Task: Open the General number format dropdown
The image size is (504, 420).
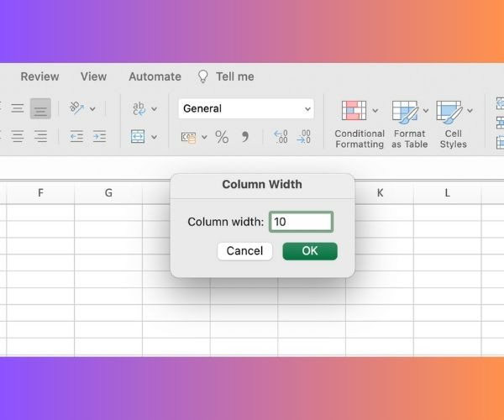Action: [x=246, y=108]
